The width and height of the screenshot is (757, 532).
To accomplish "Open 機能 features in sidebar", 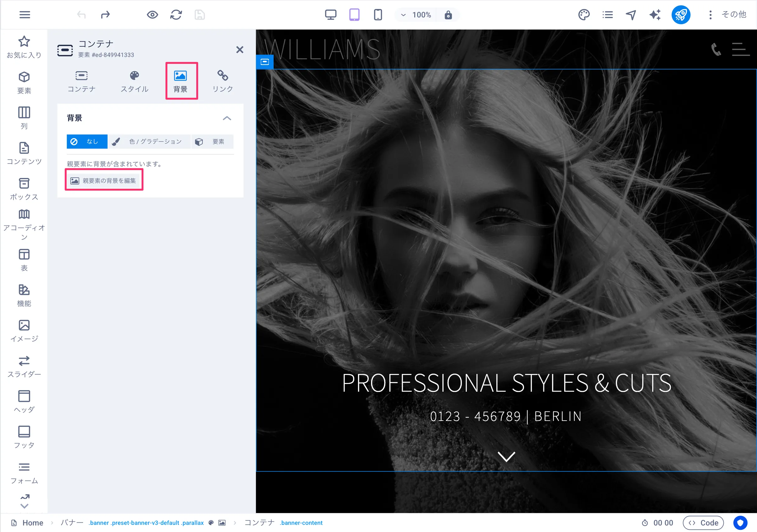I will (24, 296).
